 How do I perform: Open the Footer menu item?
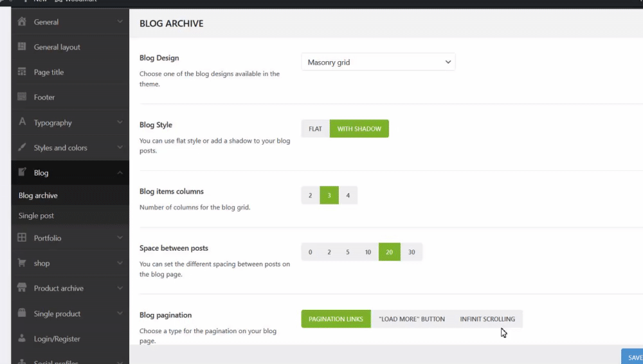[70, 97]
